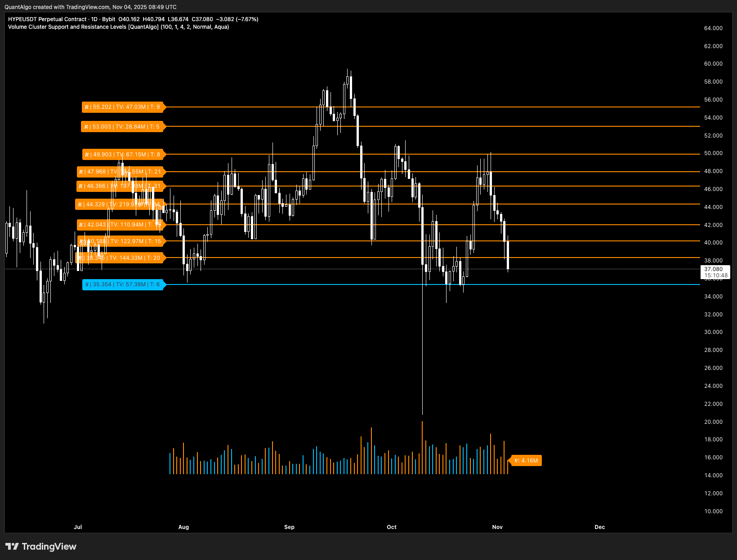The height and width of the screenshot is (560, 737).
Task: Click the high value H40.794
Action: (x=154, y=19)
